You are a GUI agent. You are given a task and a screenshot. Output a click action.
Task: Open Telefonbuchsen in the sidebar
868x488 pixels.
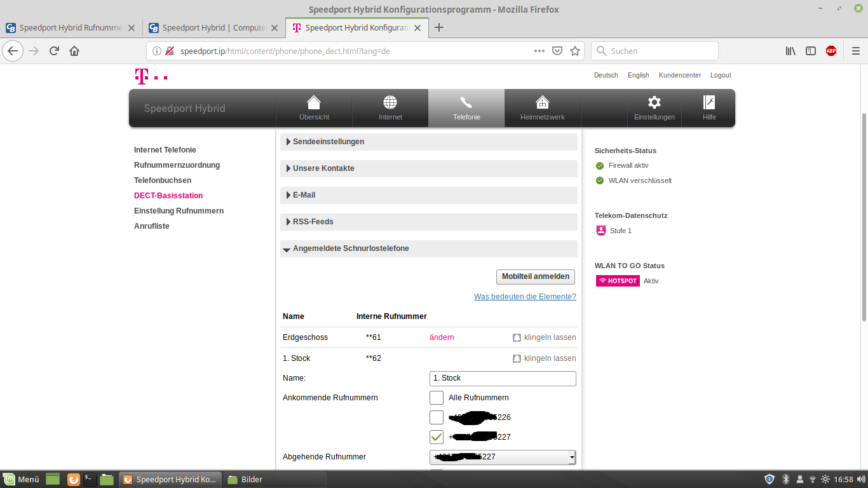pos(163,180)
